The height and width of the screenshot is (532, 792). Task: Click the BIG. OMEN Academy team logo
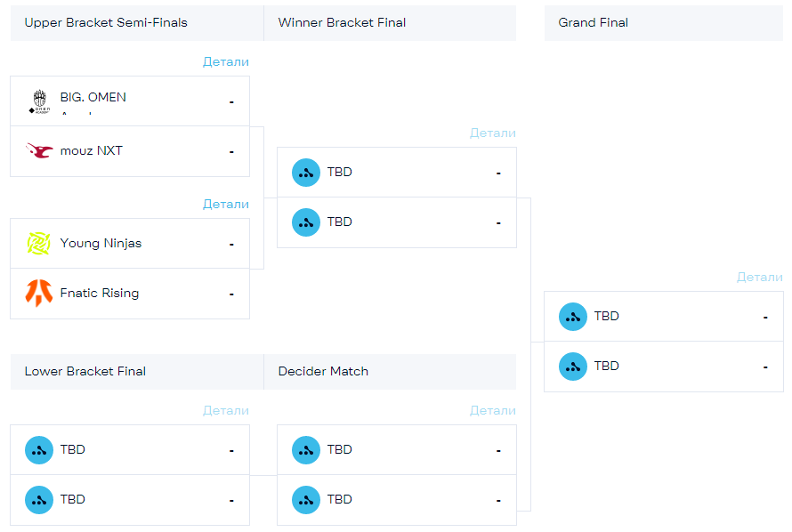click(39, 101)
